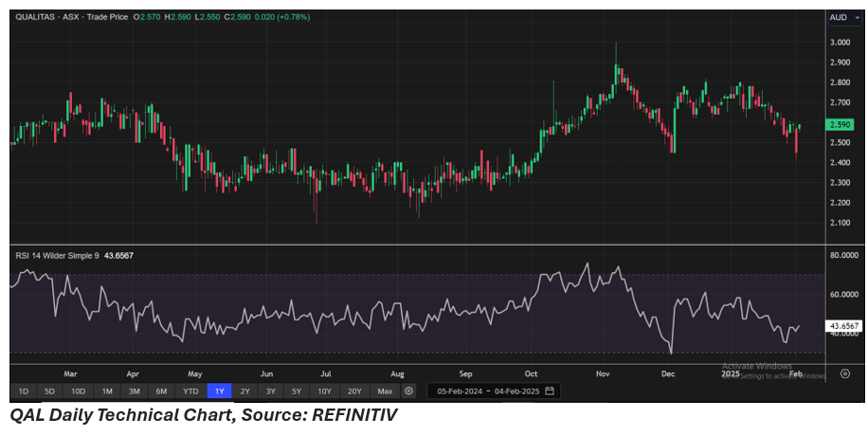Click the 2.590 current price tag
This screenshot has height=436, width=868.
[839, 124]
